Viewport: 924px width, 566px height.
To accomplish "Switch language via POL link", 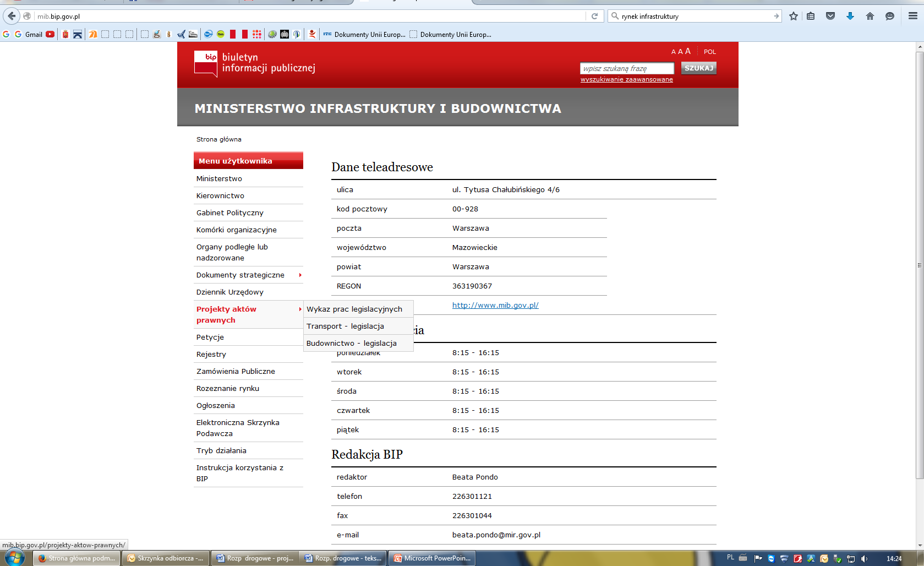I will click(710, 52).
